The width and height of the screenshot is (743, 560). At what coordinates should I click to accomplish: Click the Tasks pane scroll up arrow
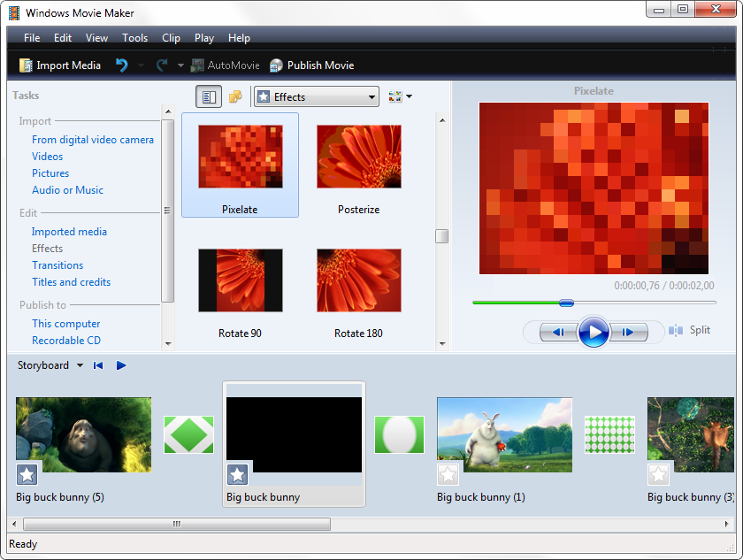[x=168, y=111]
